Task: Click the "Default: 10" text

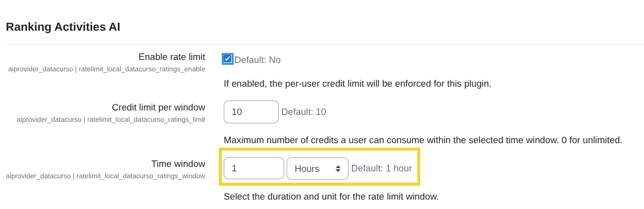Action: coord(303,112)
